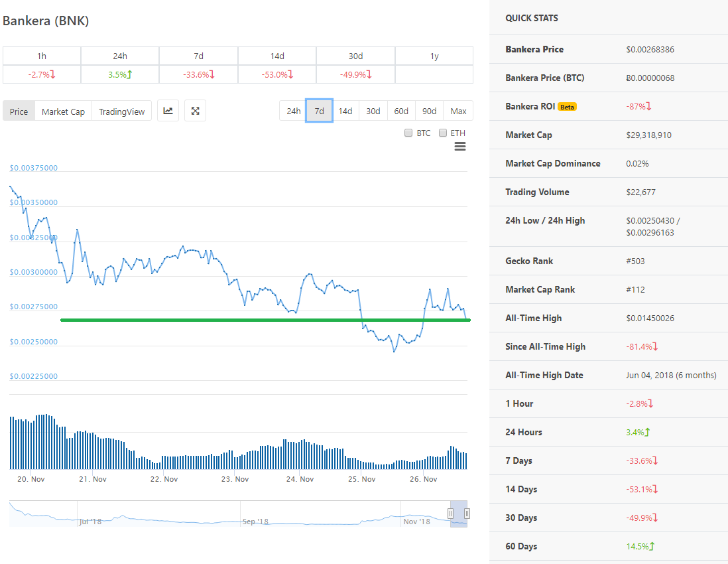Click the 1y header cell in change table

[x=434, y=56]
